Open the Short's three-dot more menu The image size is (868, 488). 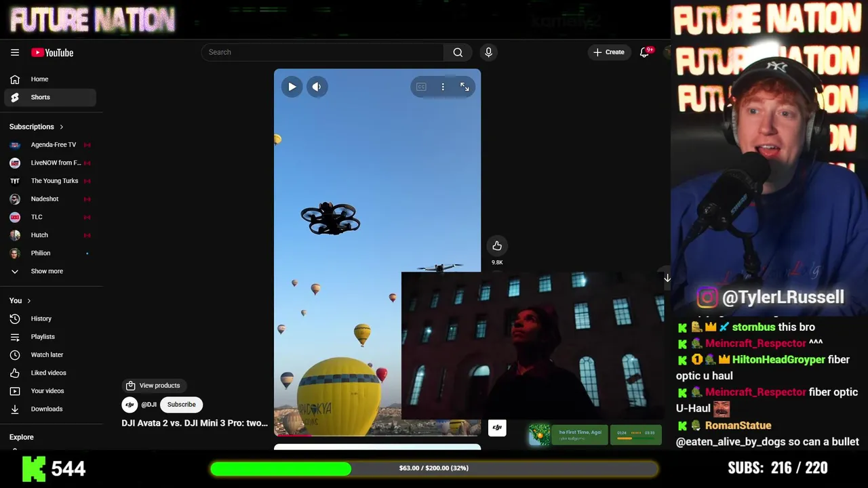[443, 87]
